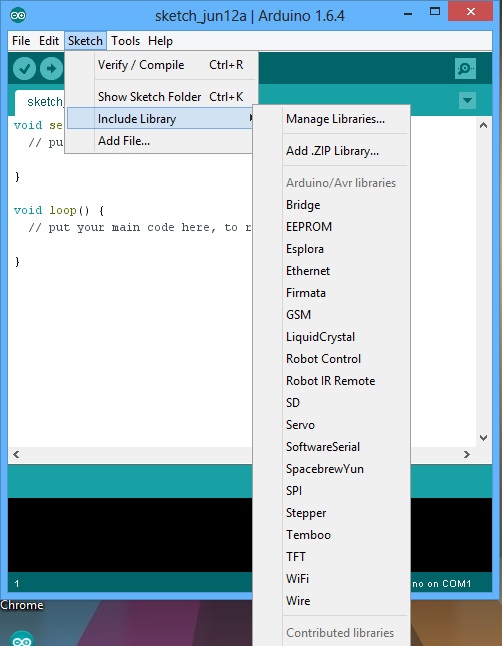Choose Add .ZIP Library...
Image resolution: width=502 pixels, height=646 pixels.
tap(332, 151)
